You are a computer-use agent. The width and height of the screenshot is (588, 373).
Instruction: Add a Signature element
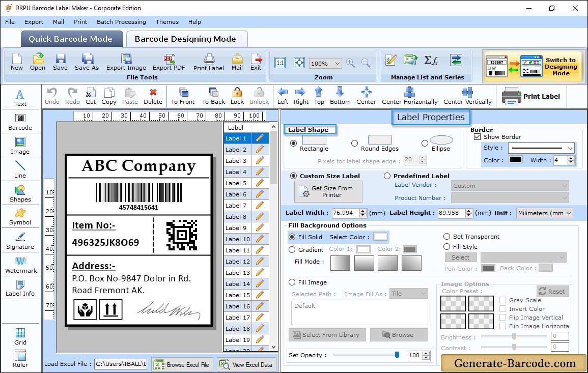click(20, 241)
